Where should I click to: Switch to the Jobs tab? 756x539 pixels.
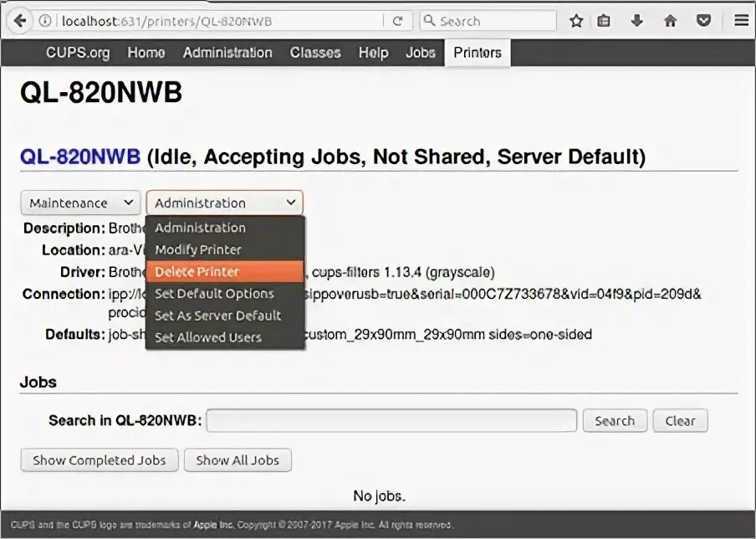click(421, 53)
